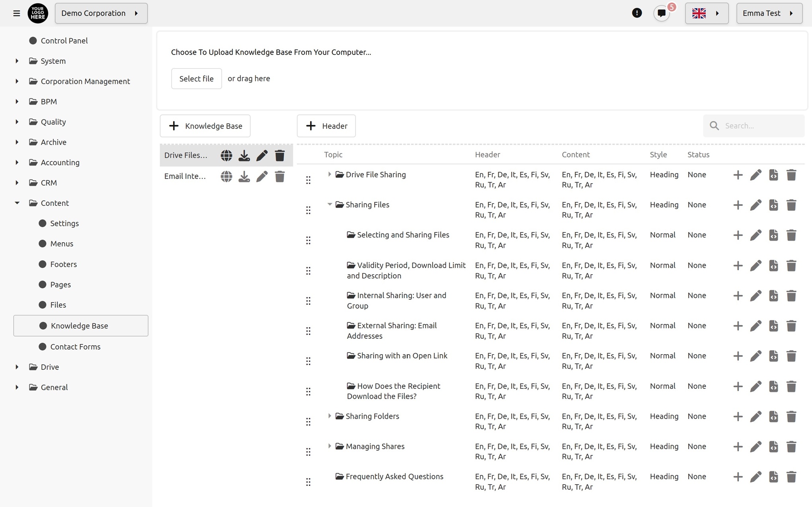This screenshot has height=507, width=812.
Task: Delete the Drive Files knowledge base
Action: 280,155
